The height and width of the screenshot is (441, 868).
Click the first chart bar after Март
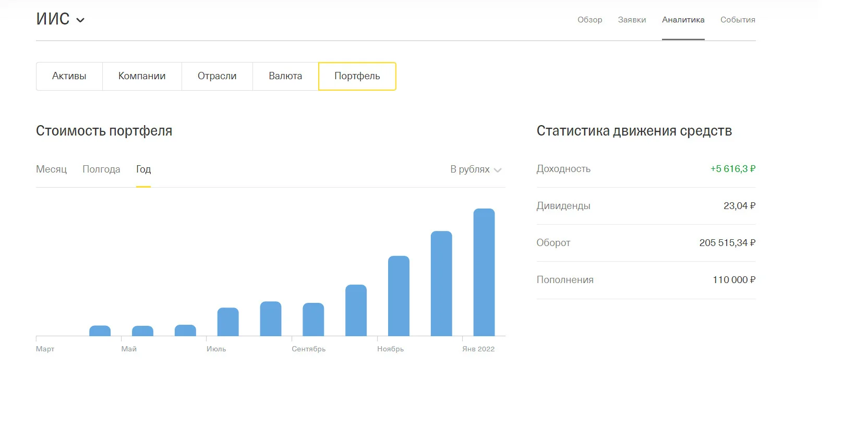point(100,331)
